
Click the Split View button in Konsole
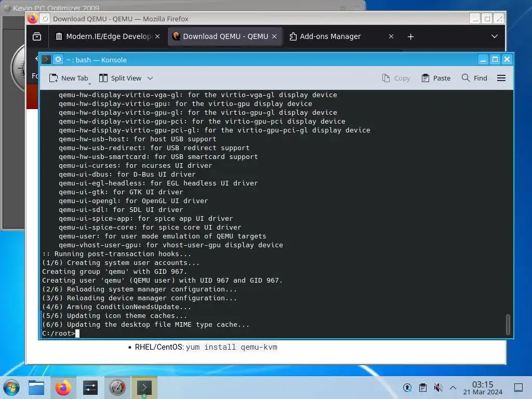(x=121, y=78)
